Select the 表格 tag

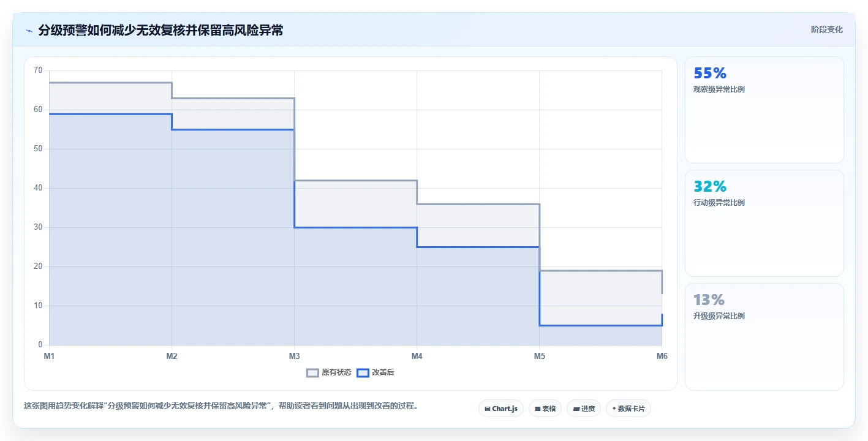point(545,409)
